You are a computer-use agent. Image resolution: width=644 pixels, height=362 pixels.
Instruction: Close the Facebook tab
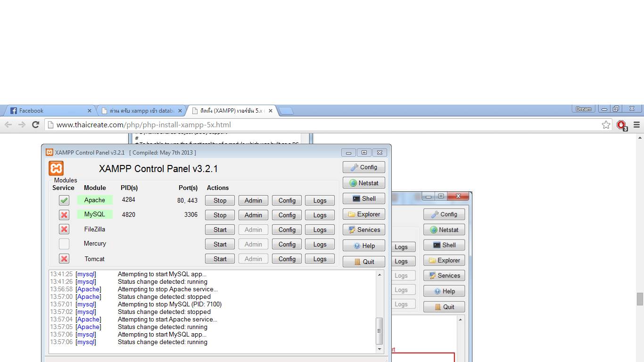point(90,111)
